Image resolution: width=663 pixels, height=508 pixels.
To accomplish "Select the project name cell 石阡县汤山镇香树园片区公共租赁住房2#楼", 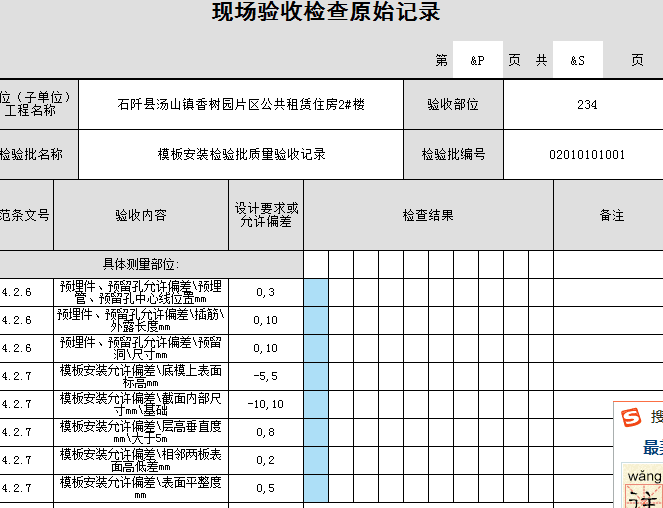I will (240, 104).
